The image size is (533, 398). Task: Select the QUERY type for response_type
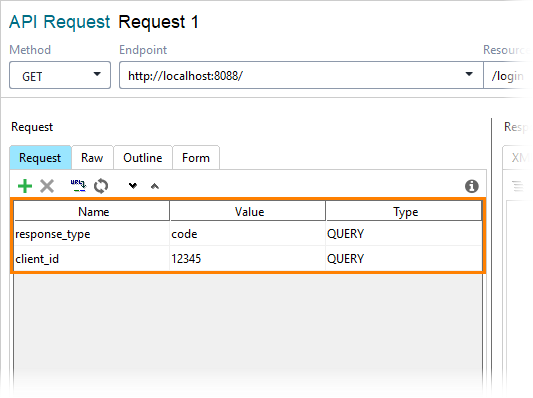(404, 234)
